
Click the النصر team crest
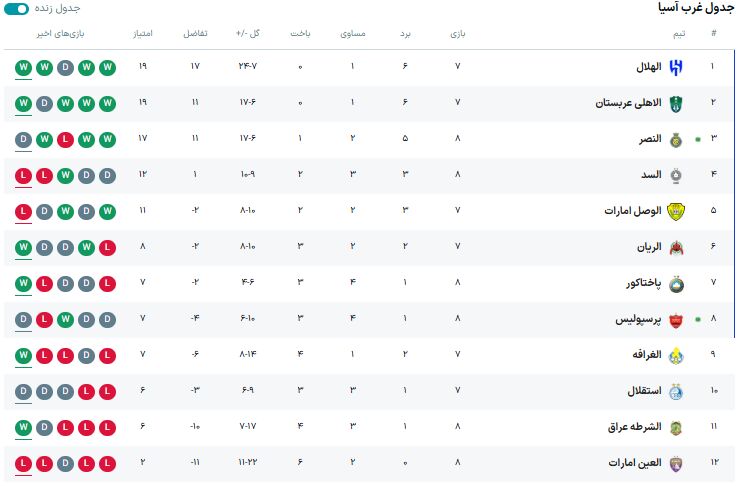673,139
